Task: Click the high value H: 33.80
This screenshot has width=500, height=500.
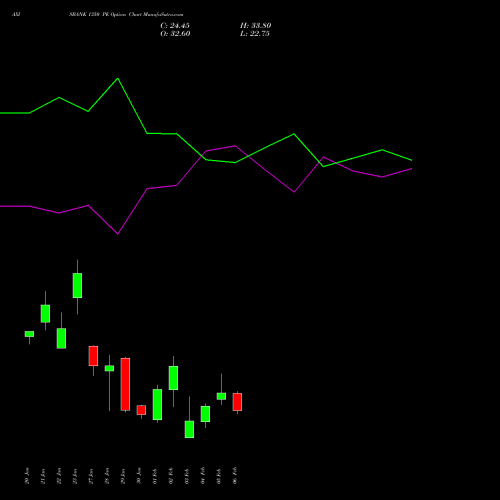Action: 255,26
